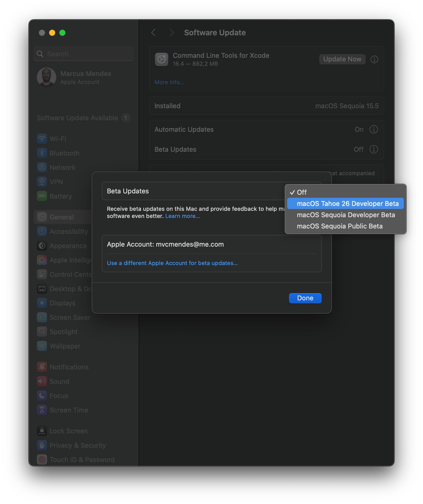The width and height of the screenshot is (423, 504).
Task: Click the Spotlight magnifier icon
Action: 42,332
